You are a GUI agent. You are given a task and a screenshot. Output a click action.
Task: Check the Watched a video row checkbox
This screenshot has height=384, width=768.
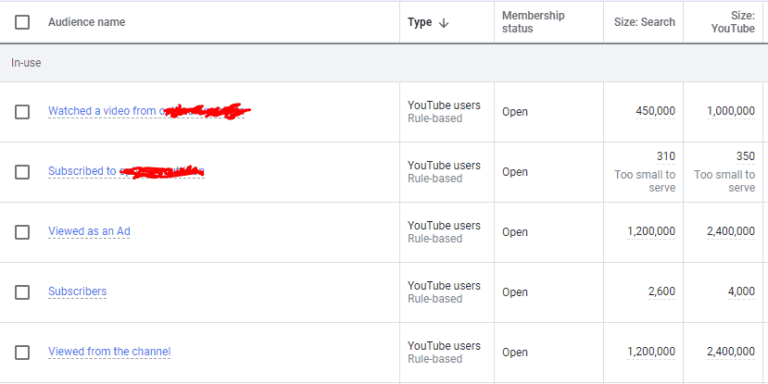(22, 112)
